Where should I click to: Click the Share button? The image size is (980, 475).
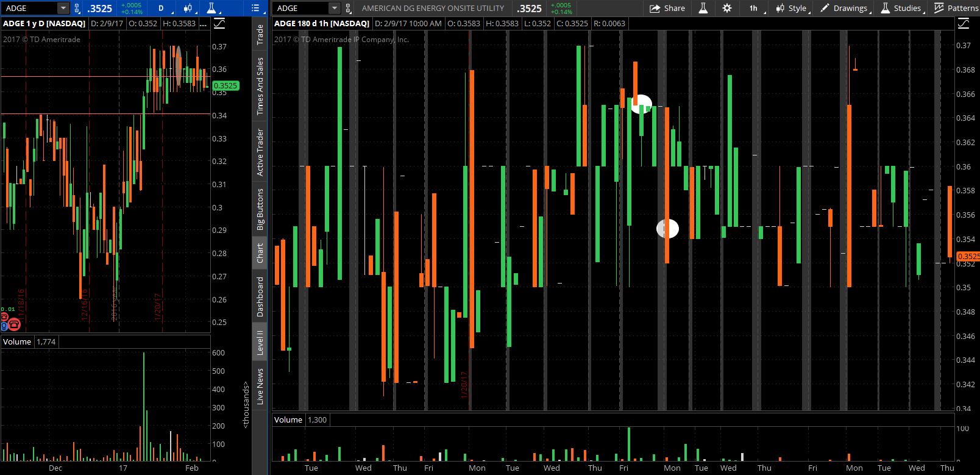(x=668, y=8)
